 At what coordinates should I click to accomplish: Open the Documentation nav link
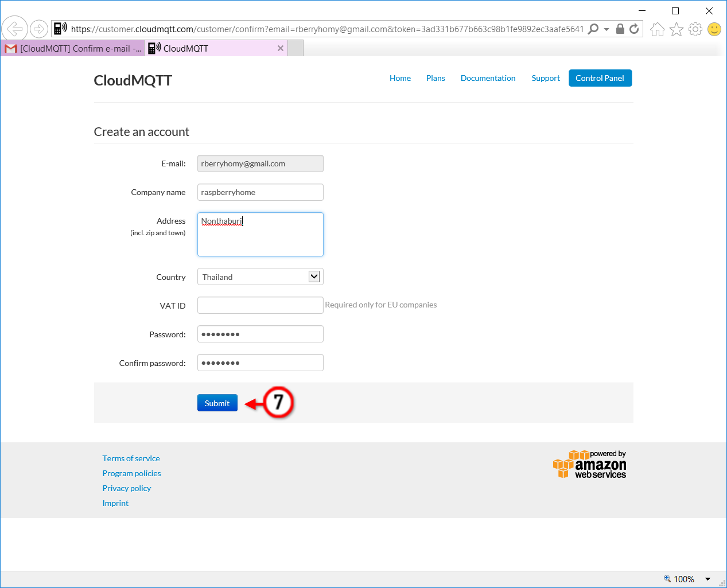point(488,78)
